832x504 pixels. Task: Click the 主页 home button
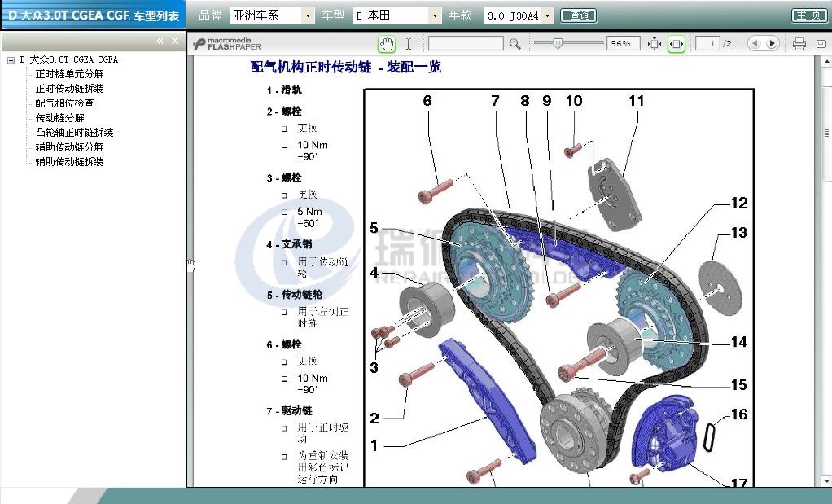click(808, 15)
